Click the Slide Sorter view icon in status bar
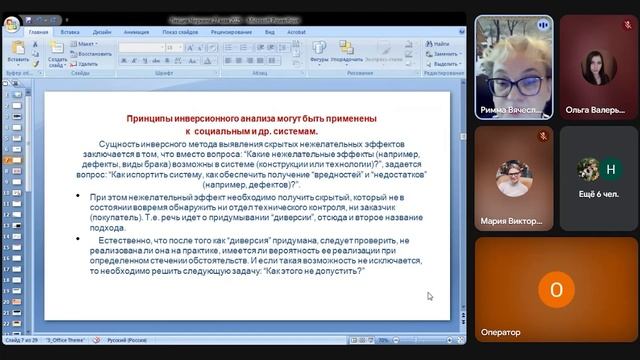Viewport: 640px width, 360px height. 362,340
